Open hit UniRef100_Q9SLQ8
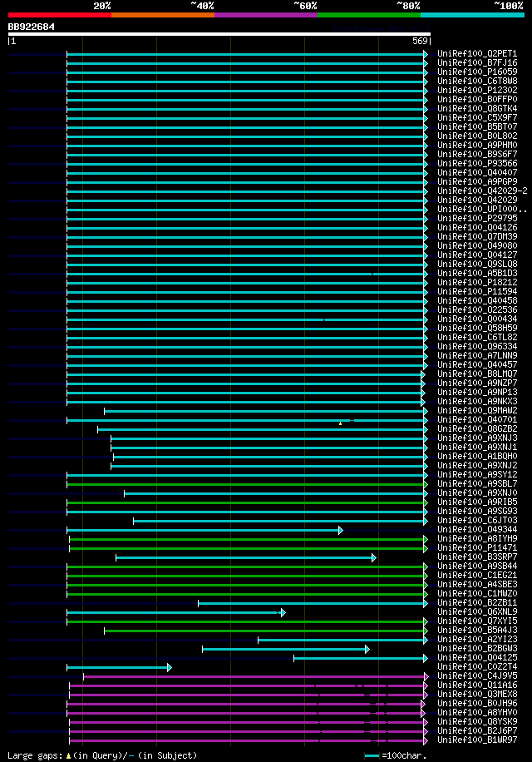This screenshot has height=762, width=532. 477,265
